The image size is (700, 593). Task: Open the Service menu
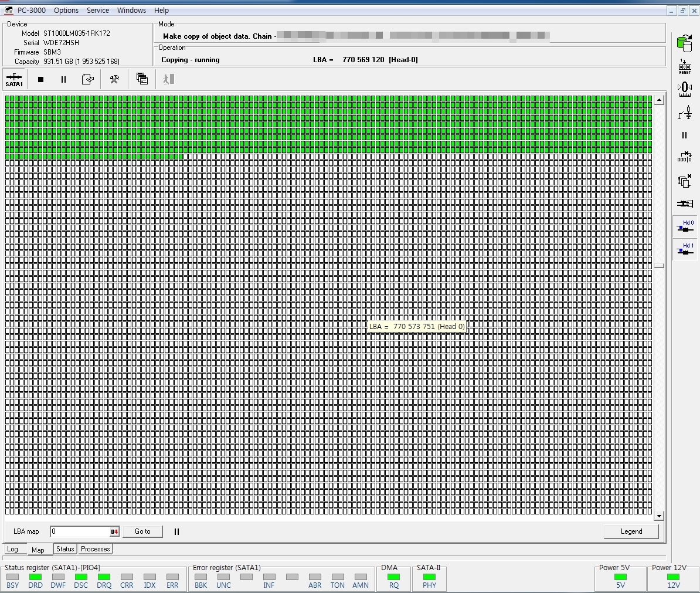tap(98, 11)
